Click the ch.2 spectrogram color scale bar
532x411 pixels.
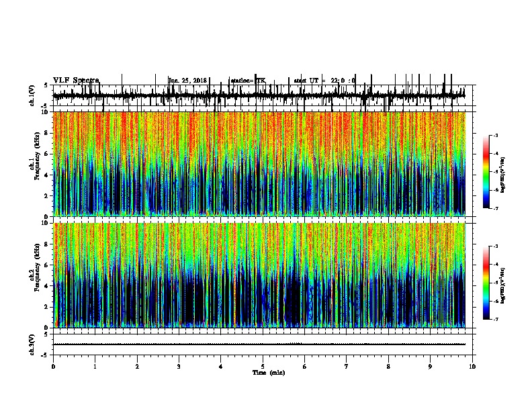pos(486,283)
